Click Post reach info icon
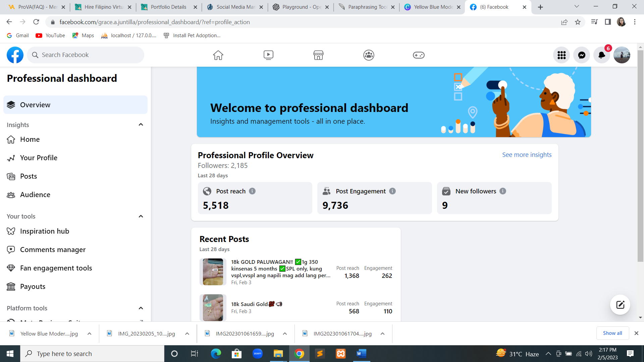Viewport: 644px width, 362px height. click(252, 191)
